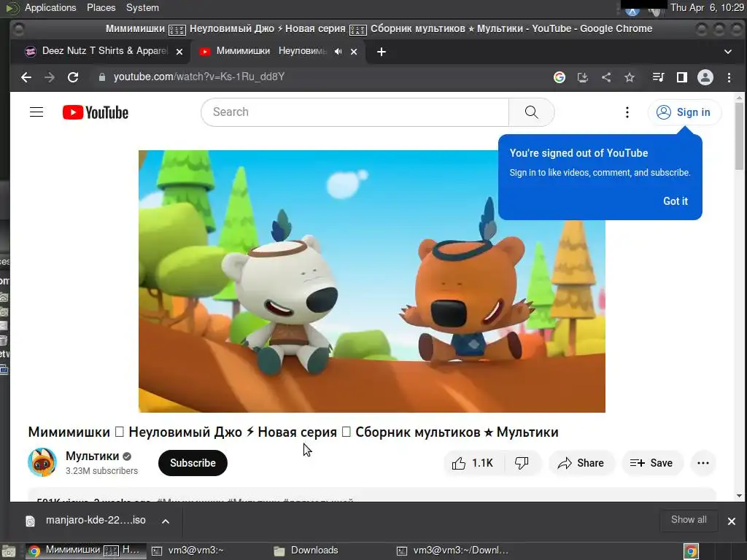Open the Places menu
Screen dimensions: 747x560
tap(101, 7)
